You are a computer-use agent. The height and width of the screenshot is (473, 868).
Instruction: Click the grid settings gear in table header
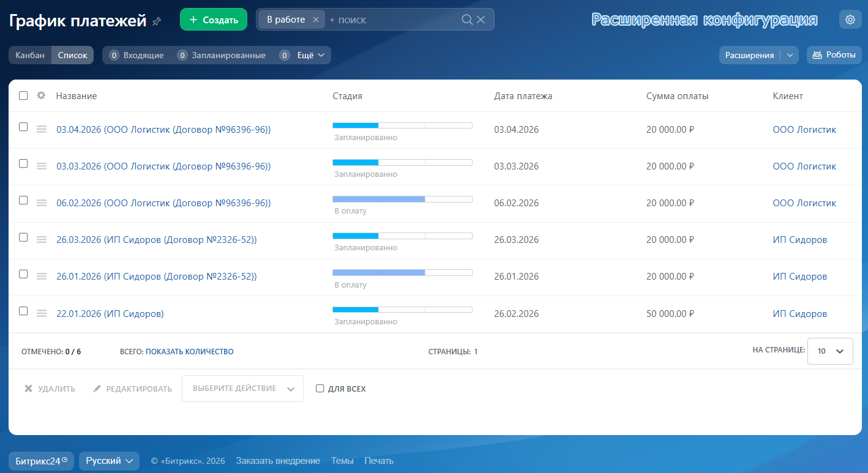coord(41,95)
